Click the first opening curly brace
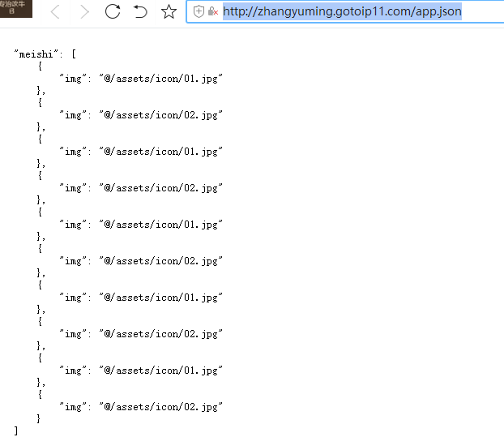 39,66
